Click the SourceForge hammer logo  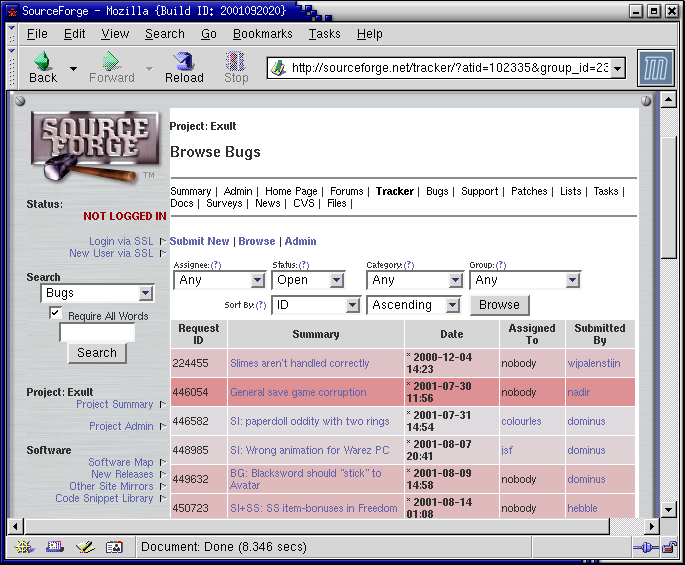pos(94,146)
